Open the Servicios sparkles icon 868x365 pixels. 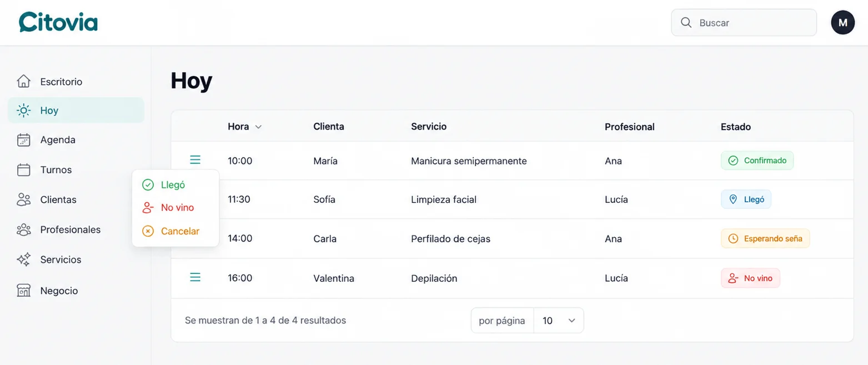pos(23,259)
